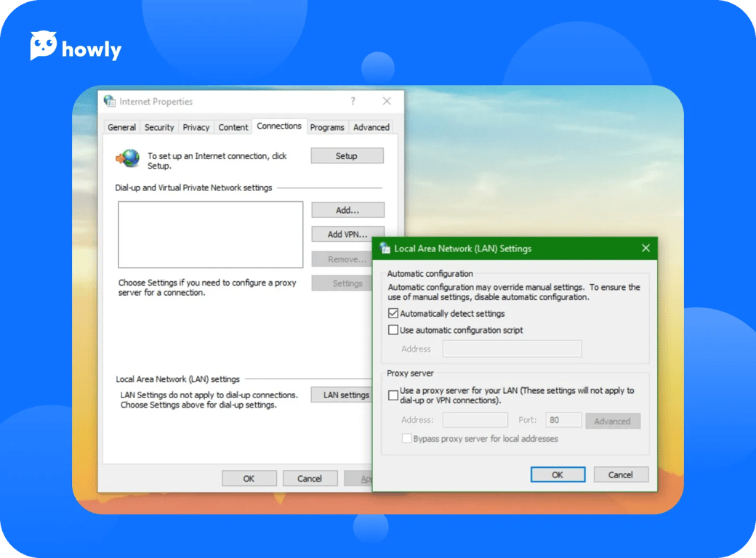The image size is (756, 558).
Task: Close the Internet Properties window
Action: (x=387, y=102)
